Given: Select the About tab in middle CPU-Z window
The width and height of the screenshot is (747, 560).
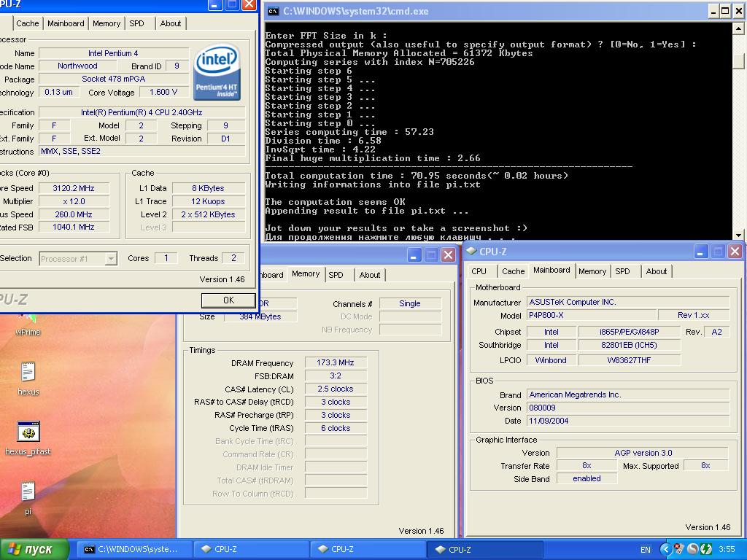Looking at the screenshot, I should (370, 275).
